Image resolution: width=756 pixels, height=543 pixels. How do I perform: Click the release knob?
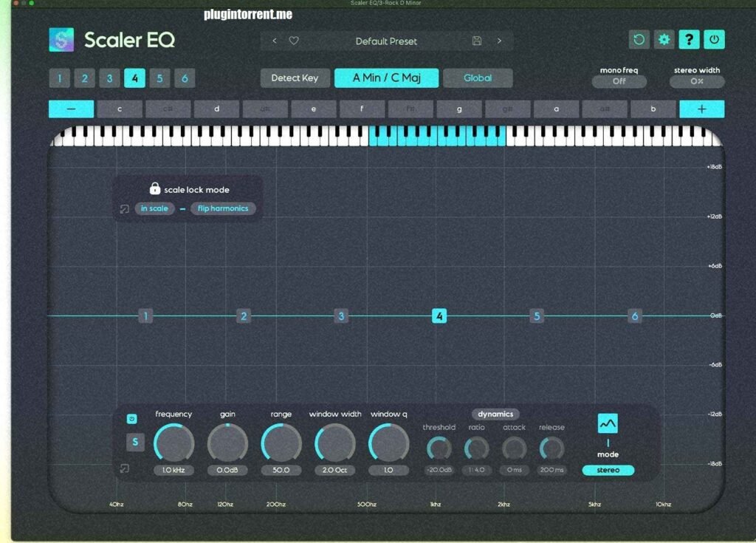pos(551,448)
